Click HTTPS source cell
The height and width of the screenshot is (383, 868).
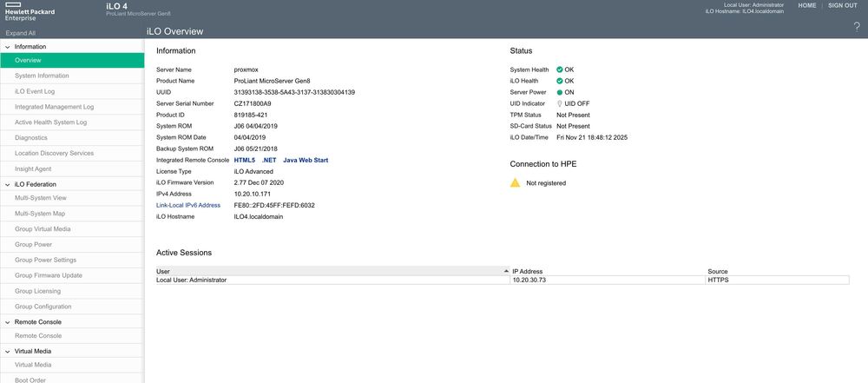tap(777, 281)
